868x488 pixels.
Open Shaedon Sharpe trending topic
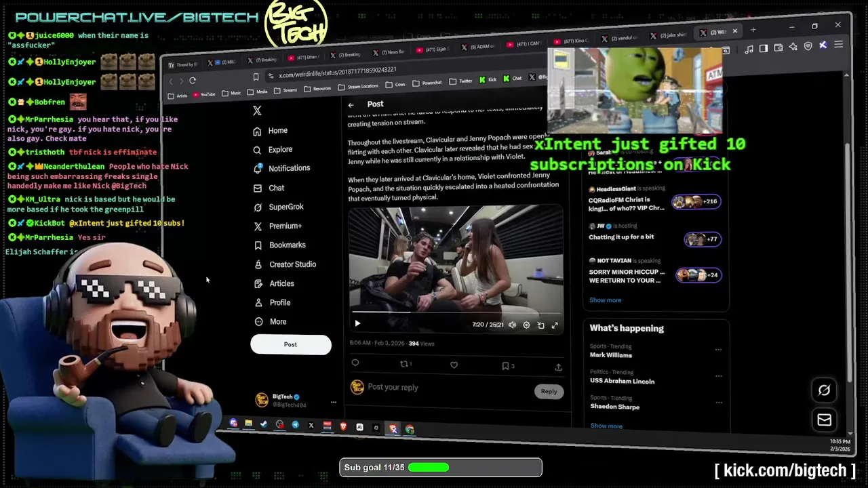click(614, 407)
